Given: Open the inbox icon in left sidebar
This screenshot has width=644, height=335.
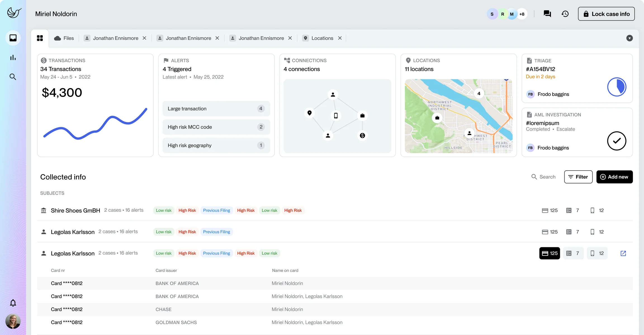Looking at the screenshot, I should click(13, 38).
